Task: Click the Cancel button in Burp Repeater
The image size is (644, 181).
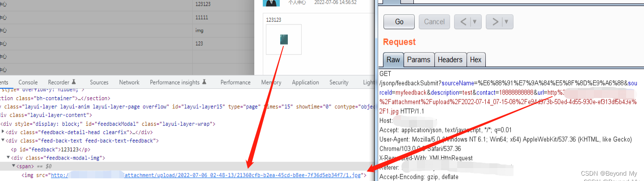Action: [x=434, y=21]
